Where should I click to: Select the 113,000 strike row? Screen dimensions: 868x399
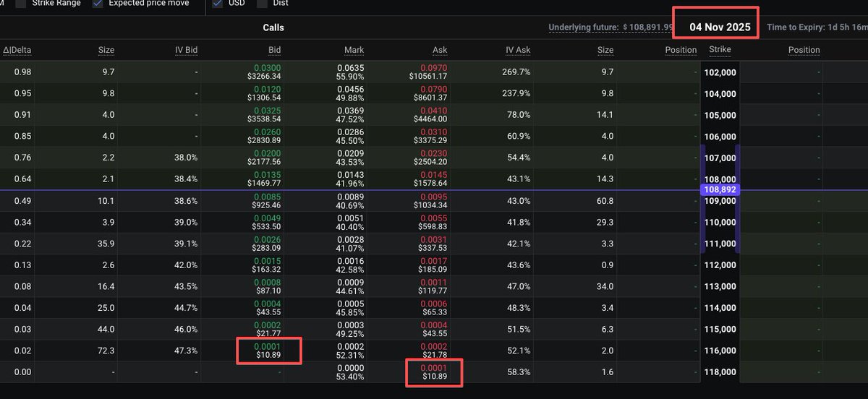(x=720, y=286)
